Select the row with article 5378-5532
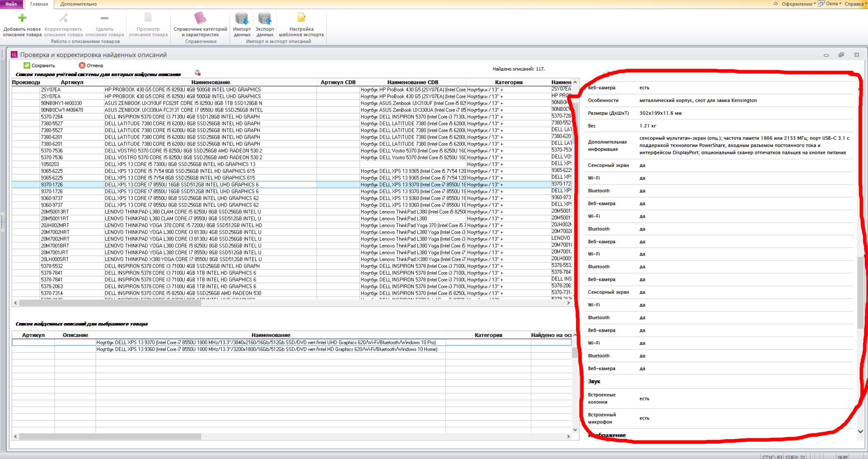 pyautogui.click(x=292, y=266)
